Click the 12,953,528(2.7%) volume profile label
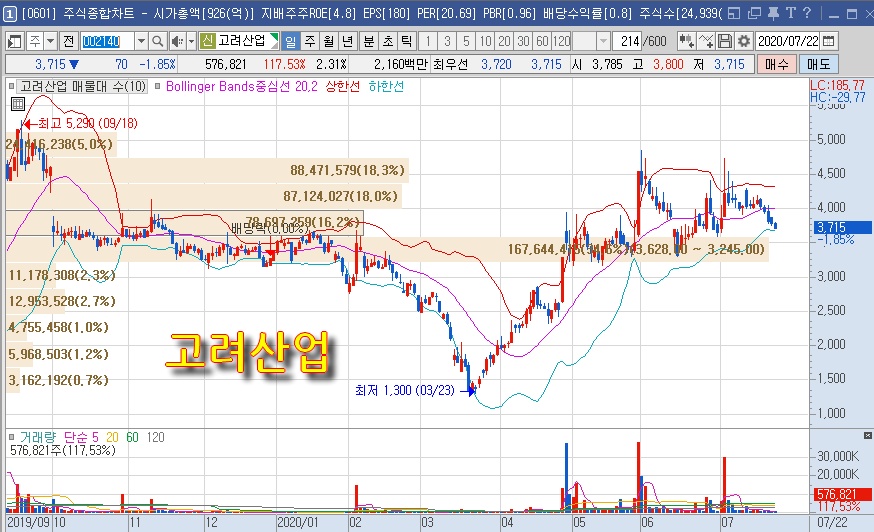The height and width of the screenshot is (532, 874). point(62,302)
